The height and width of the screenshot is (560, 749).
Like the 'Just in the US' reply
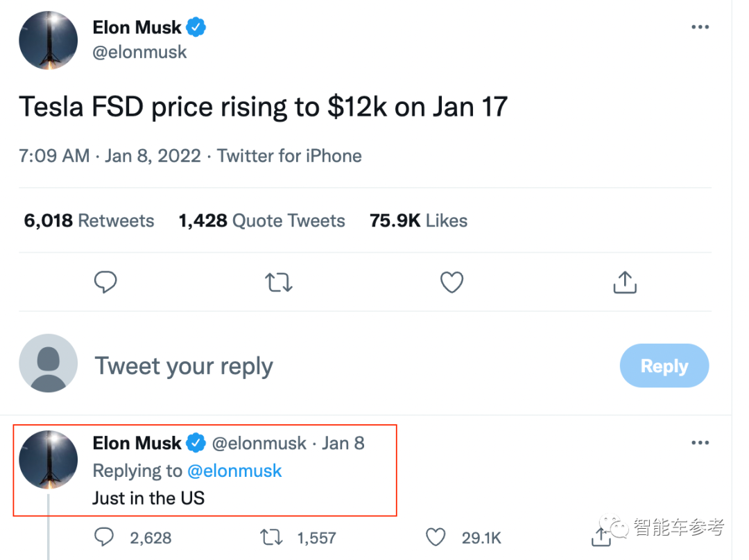tap(436, 537)
